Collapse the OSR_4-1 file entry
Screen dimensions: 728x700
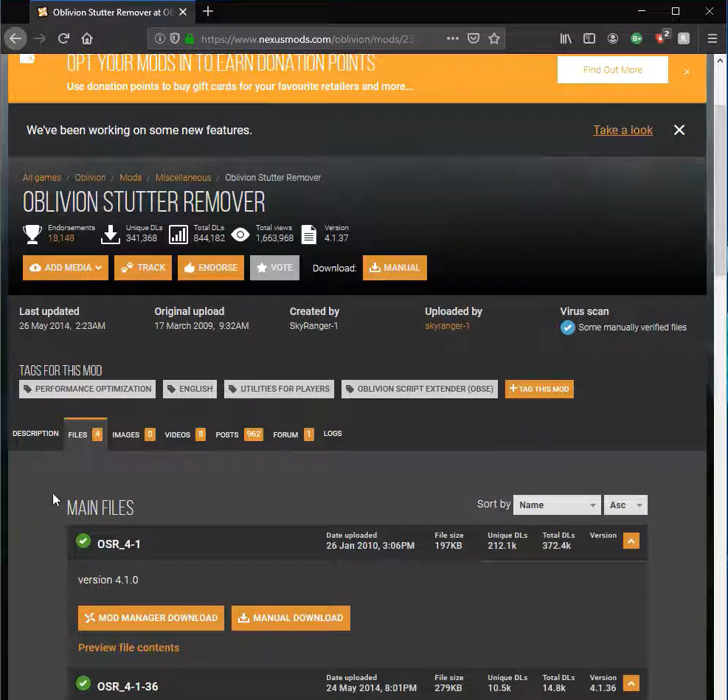631,541
